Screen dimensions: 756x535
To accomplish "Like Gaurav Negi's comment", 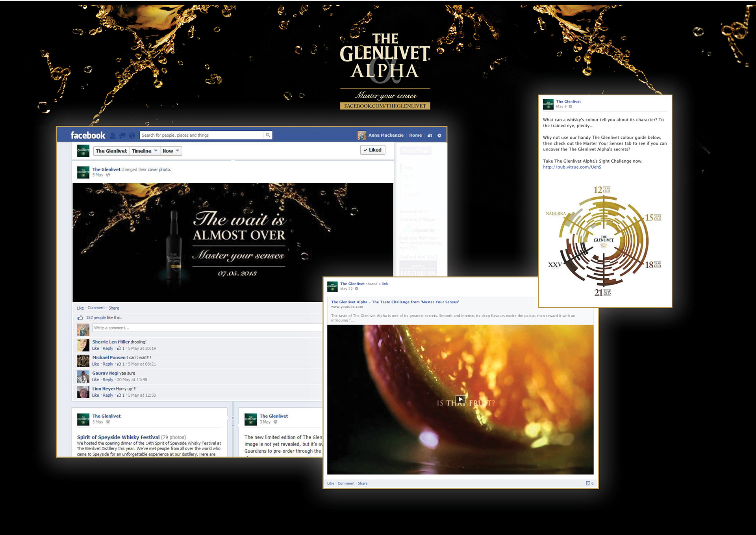I will pyautogui.click(x=96, y=380).
